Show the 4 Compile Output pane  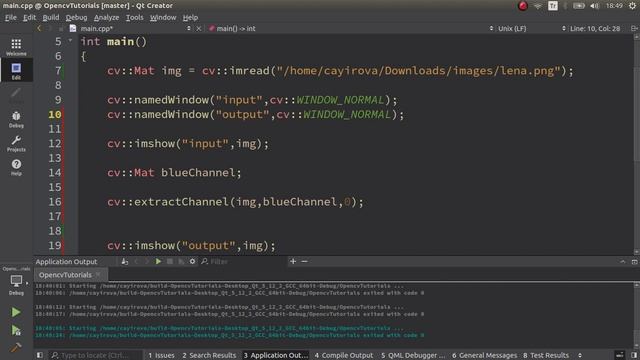point(344,355)
